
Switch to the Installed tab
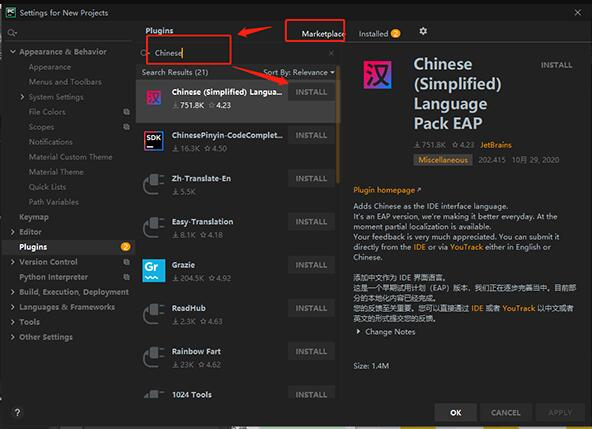tap(379, 34)
